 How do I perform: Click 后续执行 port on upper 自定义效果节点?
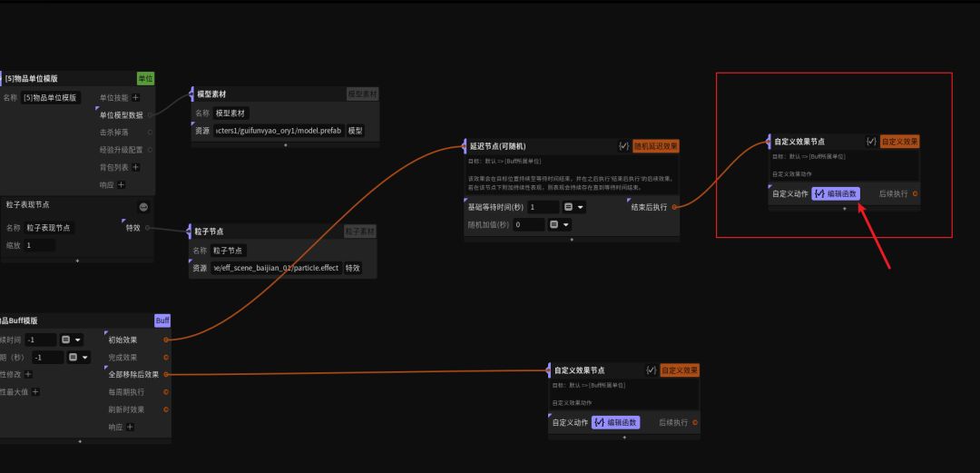915,194
